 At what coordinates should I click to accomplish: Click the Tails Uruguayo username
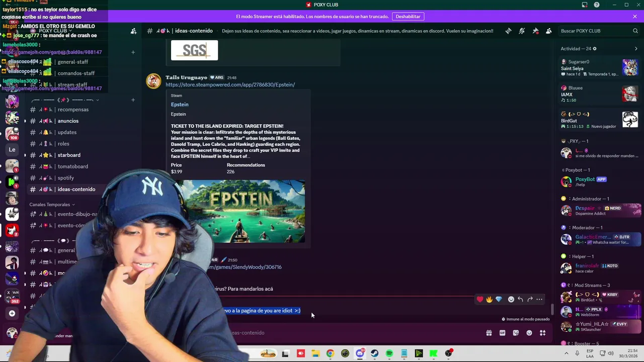pos(186,77)
